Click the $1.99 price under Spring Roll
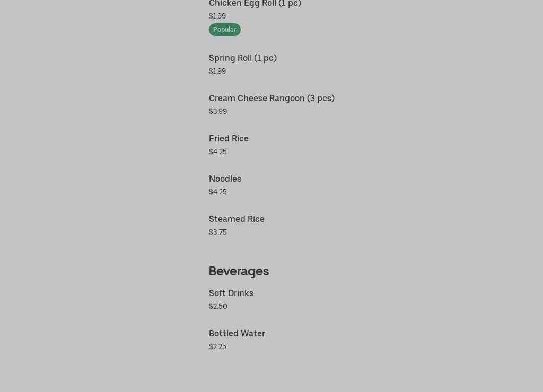The height and width of the screenshot is (392, 543). click(217, 72)
